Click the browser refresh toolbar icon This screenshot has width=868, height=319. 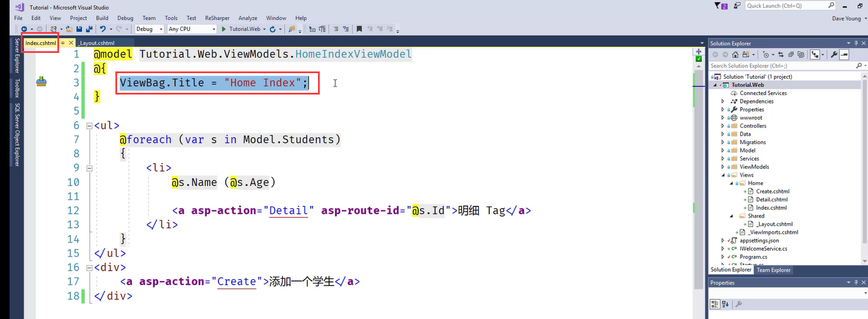pos(273,29)
